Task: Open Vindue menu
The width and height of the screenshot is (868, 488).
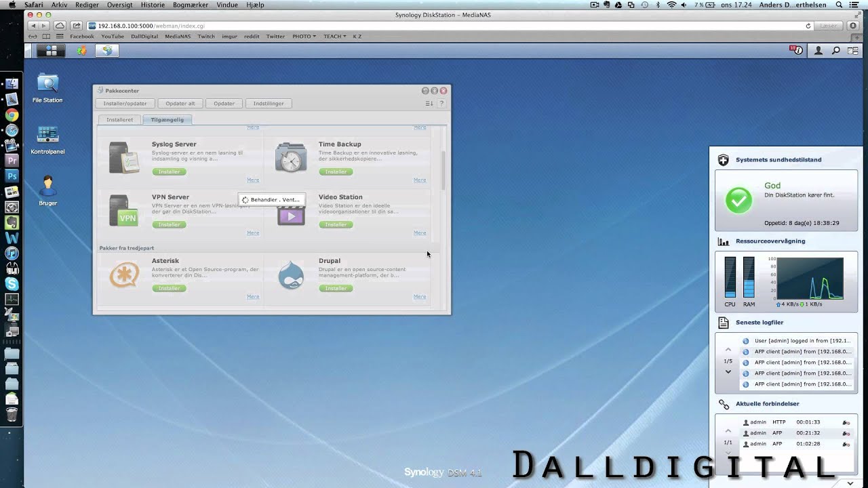Action: tap(227, 5)
